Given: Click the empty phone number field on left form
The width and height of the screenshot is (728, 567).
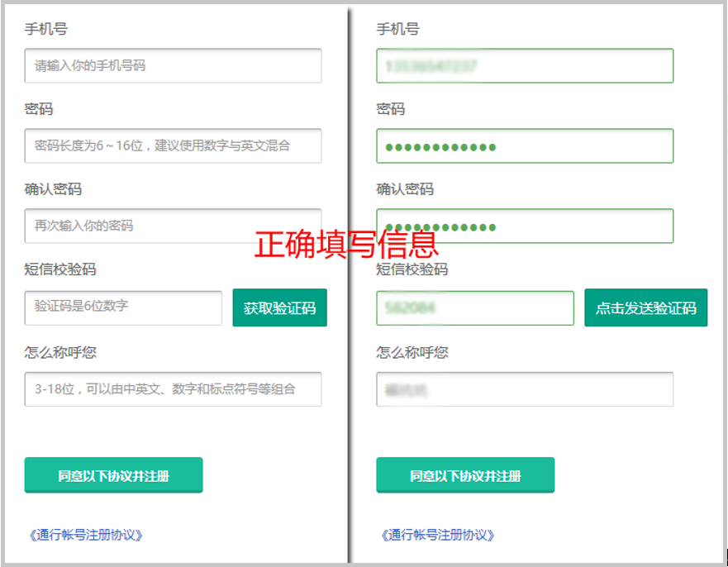Looking at the screenshot, I should (x=173, y=65).
